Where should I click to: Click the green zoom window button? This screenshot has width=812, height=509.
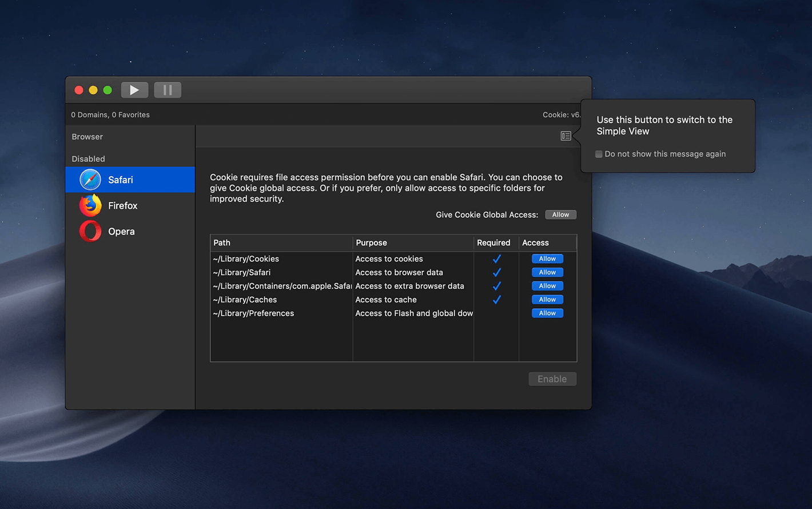(108, 90)
